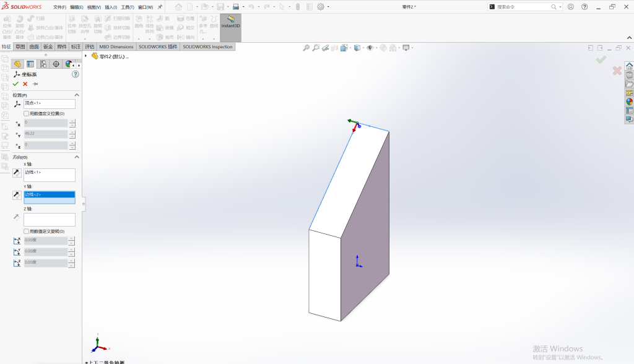Cancel with the red X in the viewport corner
This screenshot has height=364, width=634.
point(617,71)
